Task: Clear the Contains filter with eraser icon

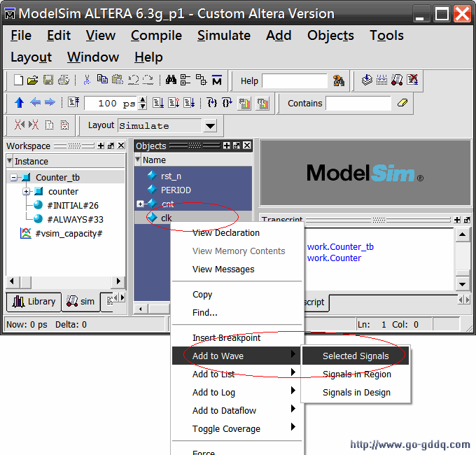Action: (x=402, y=103)
